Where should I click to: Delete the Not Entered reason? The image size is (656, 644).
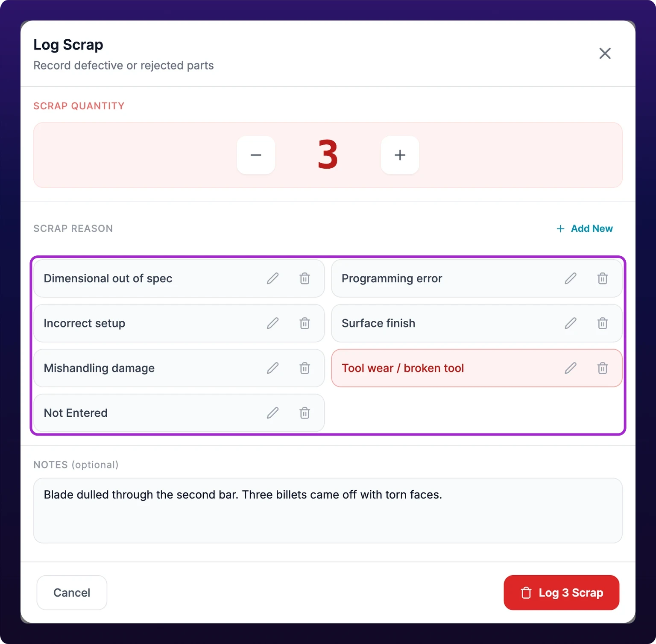click(x=305, y=413)
